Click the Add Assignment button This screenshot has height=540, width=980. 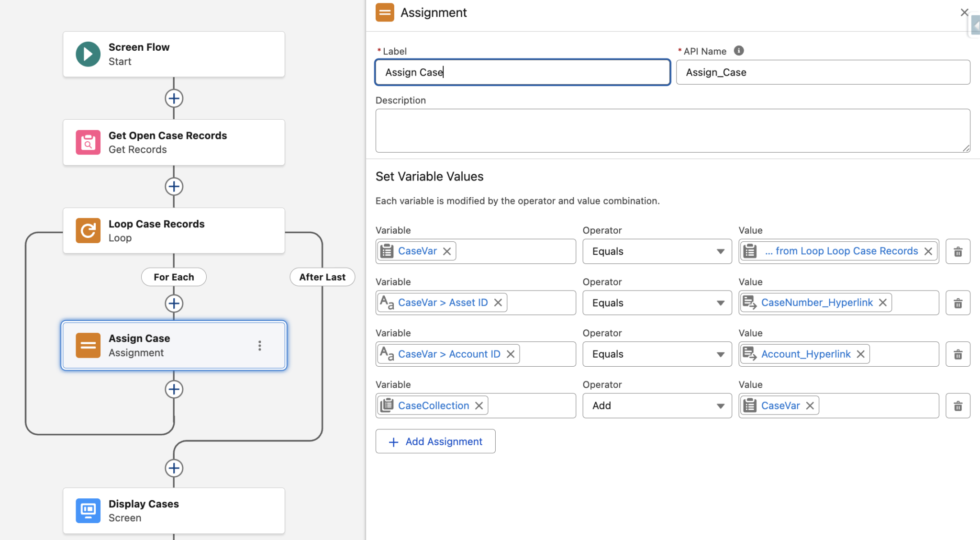(x=435, y=441)
